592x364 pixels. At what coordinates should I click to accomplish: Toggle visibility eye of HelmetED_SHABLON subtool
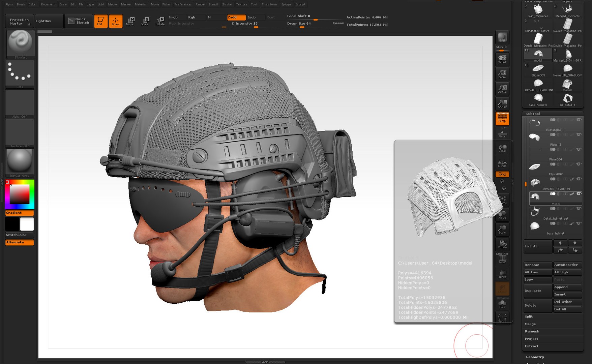(579, 179)
